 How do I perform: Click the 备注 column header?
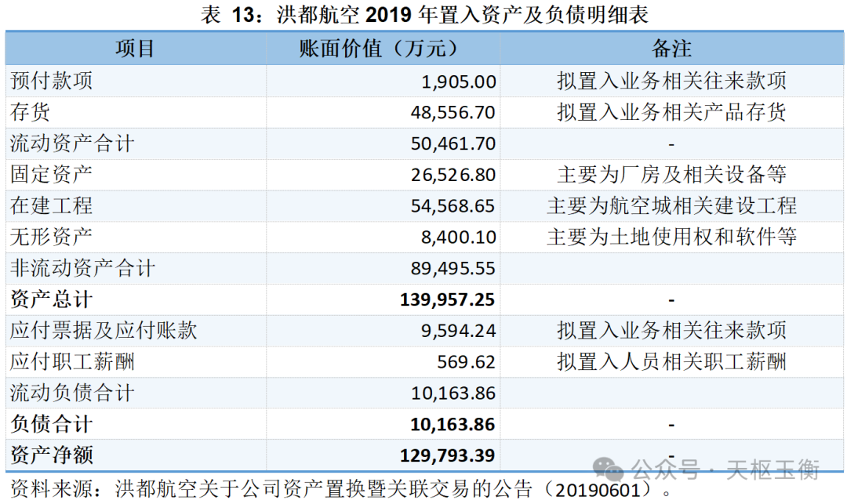click(671, 49)
